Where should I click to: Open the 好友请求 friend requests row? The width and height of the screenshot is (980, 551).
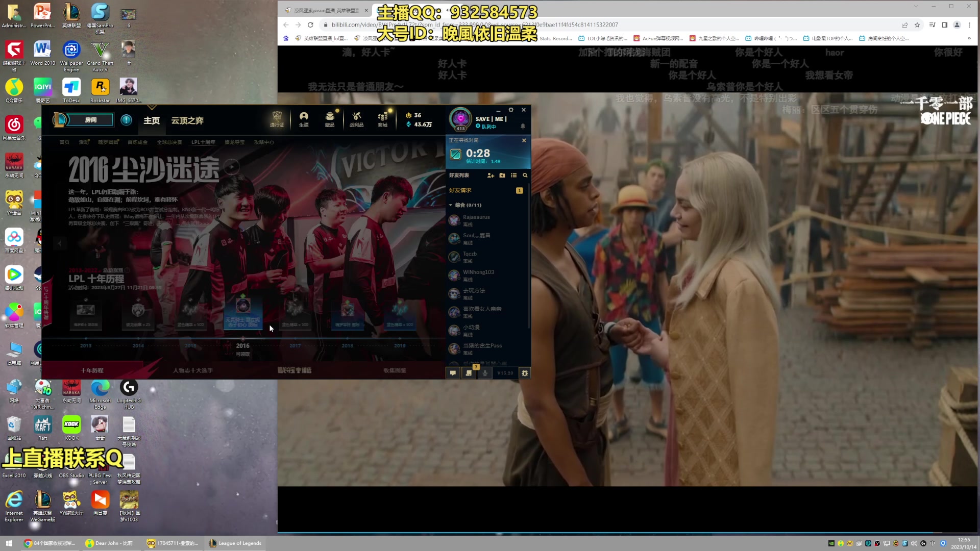[486, 190]
